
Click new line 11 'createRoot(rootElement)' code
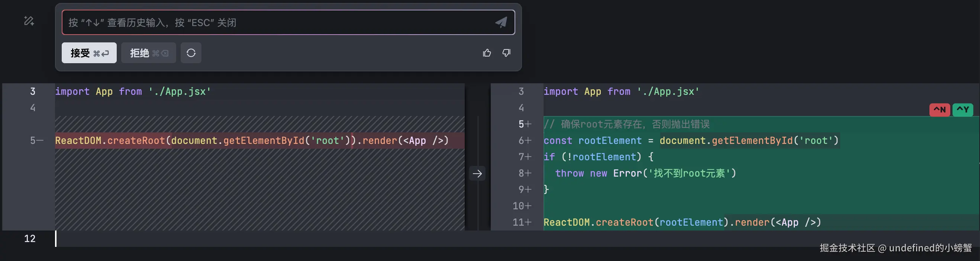point(683,223)
